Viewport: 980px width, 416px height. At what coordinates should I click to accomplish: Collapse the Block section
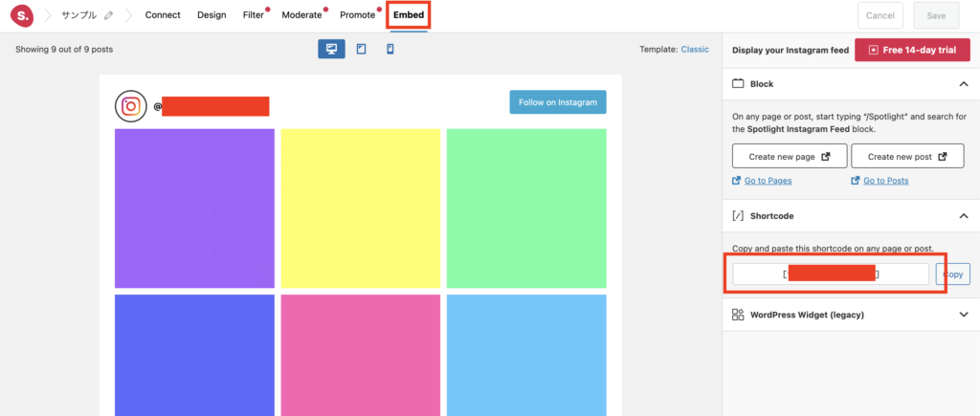(963, 84)
